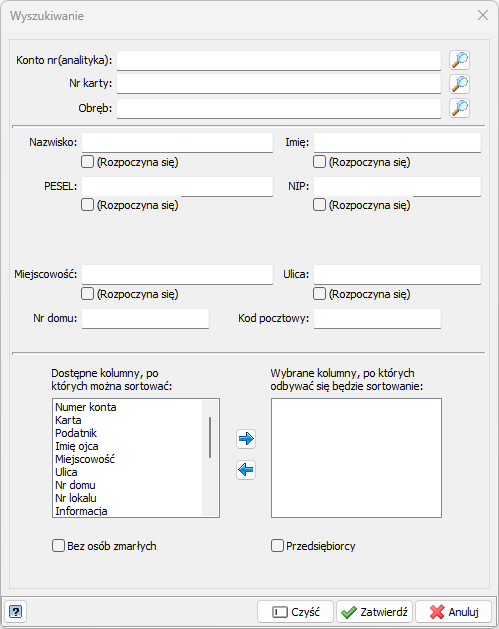Focus the Kod pocztowy input field

pyautogui.click(x=377, y=319)
